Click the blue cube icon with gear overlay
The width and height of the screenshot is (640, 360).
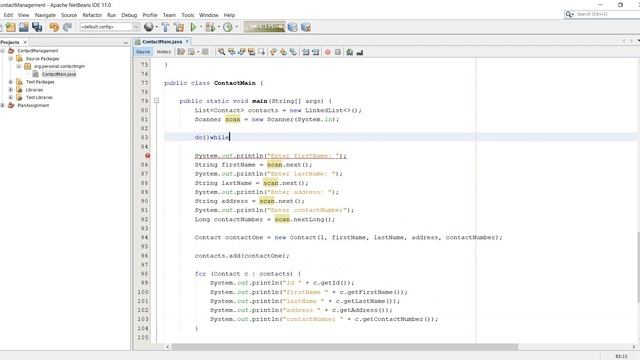click(x=292, y=27)
